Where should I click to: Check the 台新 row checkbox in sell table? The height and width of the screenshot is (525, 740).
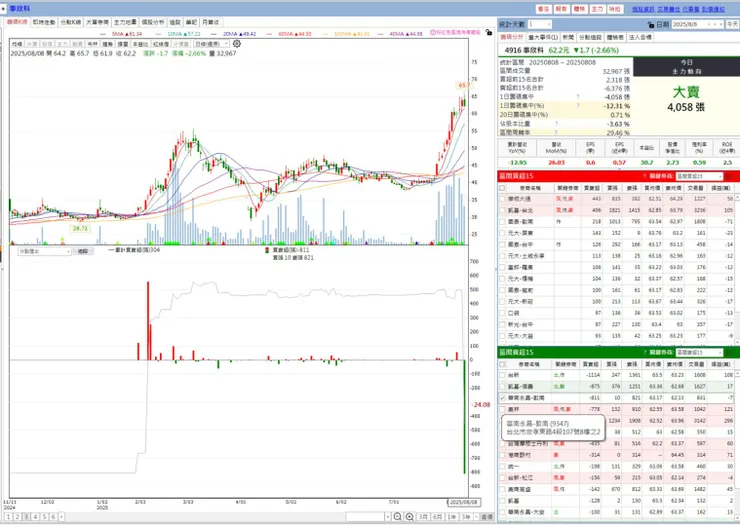(502, 375)
